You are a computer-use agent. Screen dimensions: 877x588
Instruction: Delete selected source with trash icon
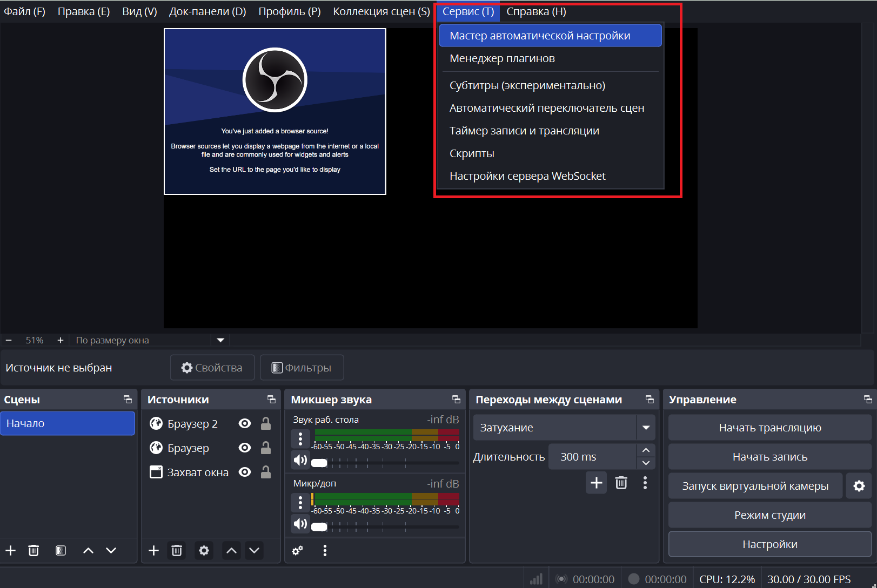click(x=177, y=550)
